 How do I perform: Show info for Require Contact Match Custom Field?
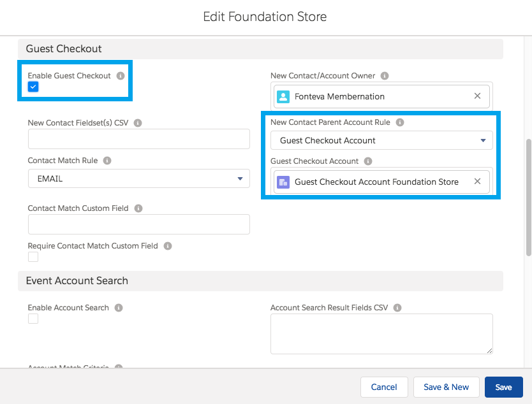coord(168,246)
